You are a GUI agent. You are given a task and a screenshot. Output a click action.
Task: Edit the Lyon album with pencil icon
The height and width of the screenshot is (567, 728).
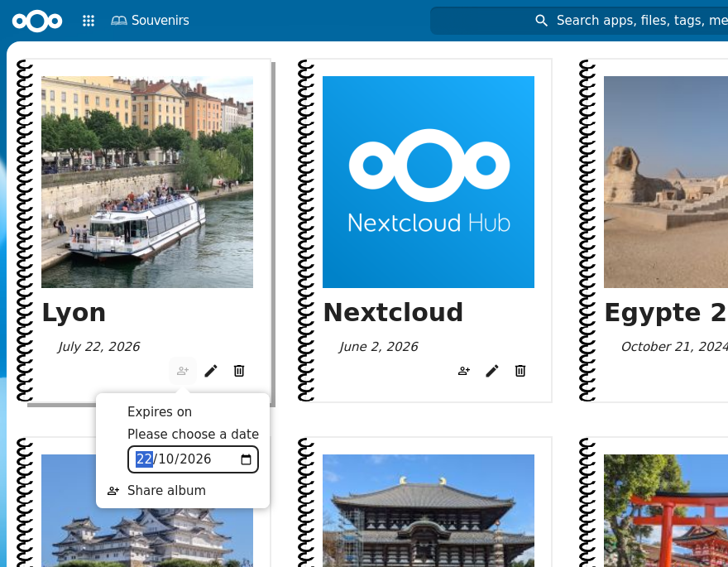coord(211,371)
